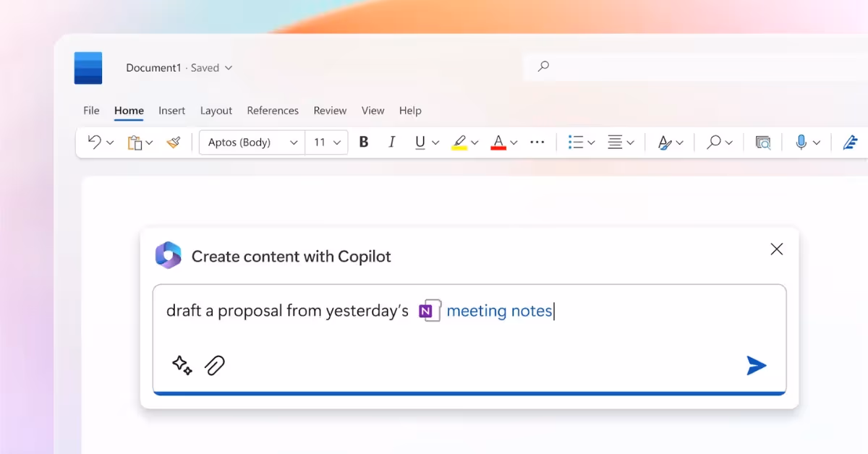Toggle italic formatting
868x454 pixels.
point(391,142)
